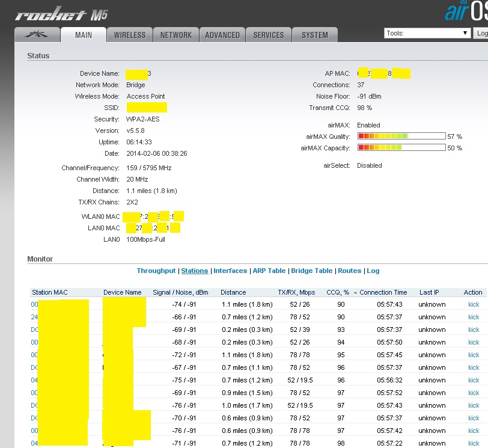The height and width of the screenshot is (448, 488).
Task: Open the ARP Table link
Action: (x=269, y=271)
